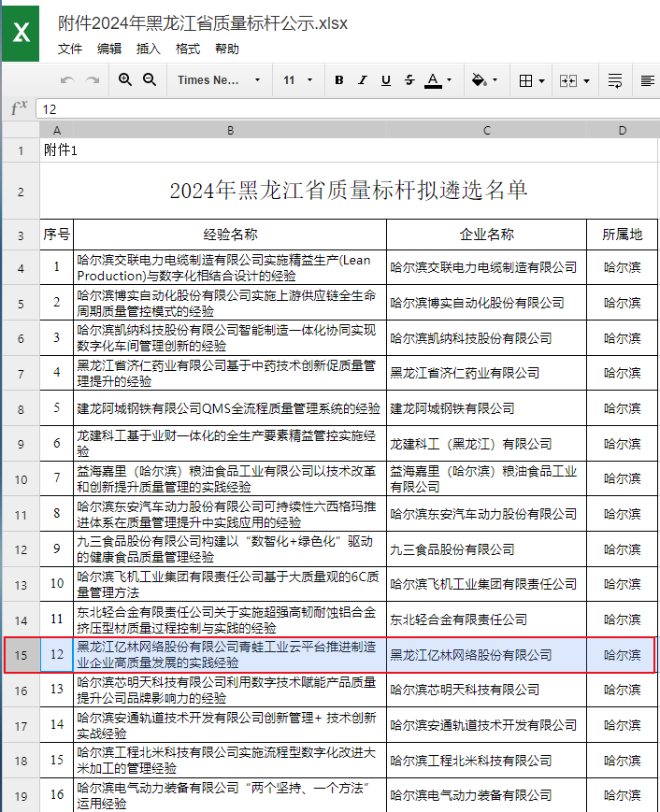The width and height of the screenshot is (660, 812).
Task: Open the fill color dropdown arrow
Action: (x=495, y=80)
